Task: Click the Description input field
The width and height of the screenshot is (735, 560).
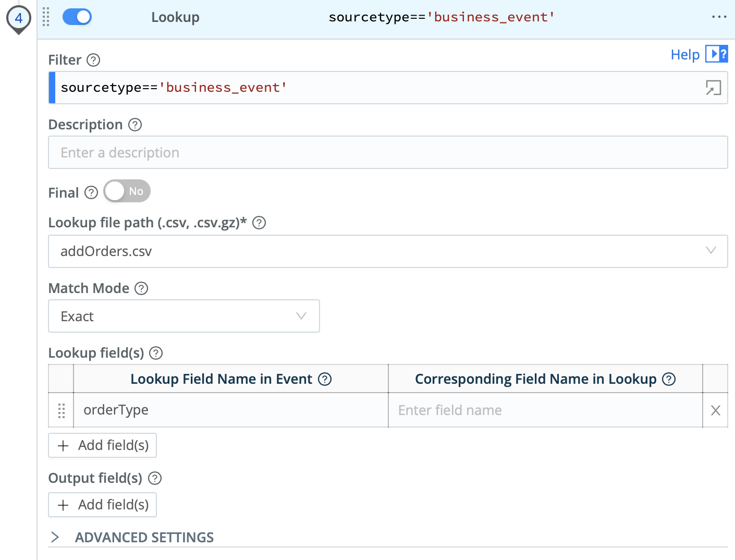Action: click(388, 152)
